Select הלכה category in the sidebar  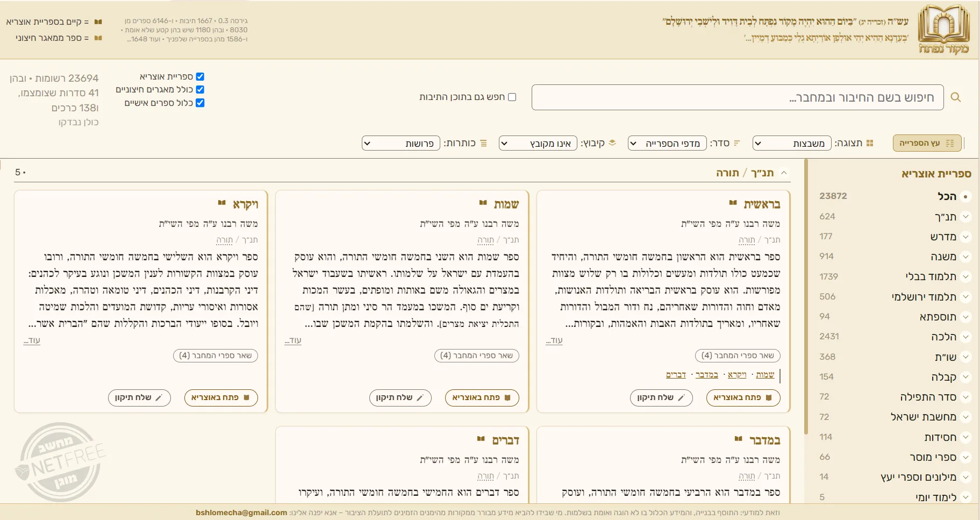(943, 337)
